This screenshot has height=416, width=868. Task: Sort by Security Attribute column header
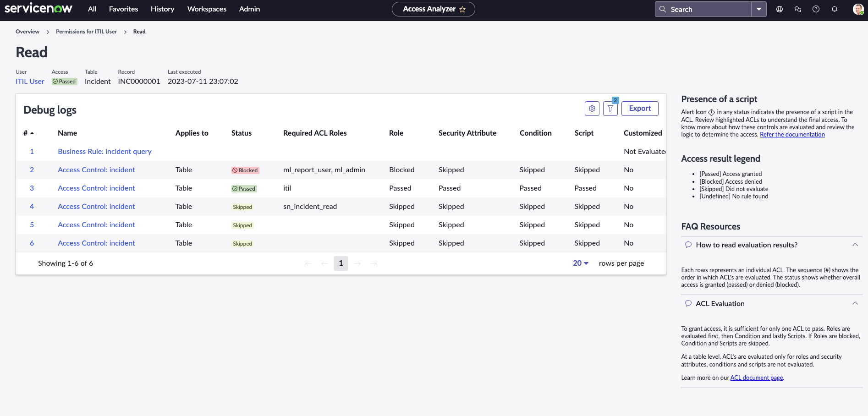coord(467,133)
